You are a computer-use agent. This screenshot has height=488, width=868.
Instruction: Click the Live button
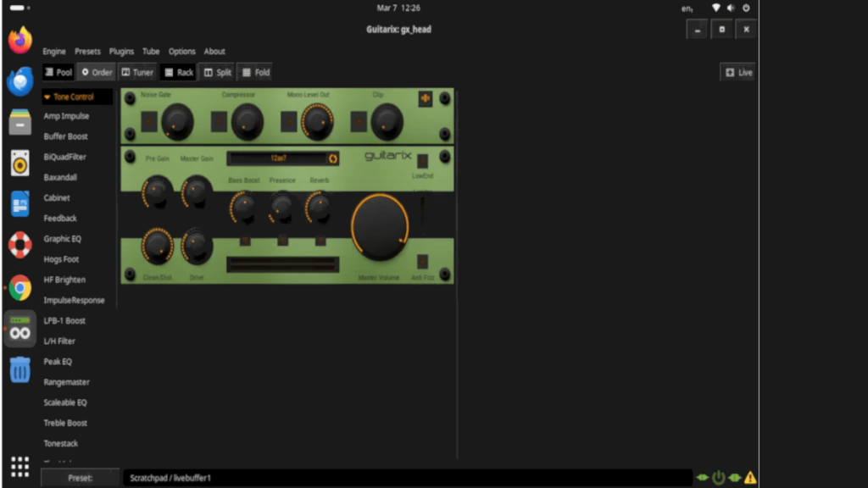[737, 72]
